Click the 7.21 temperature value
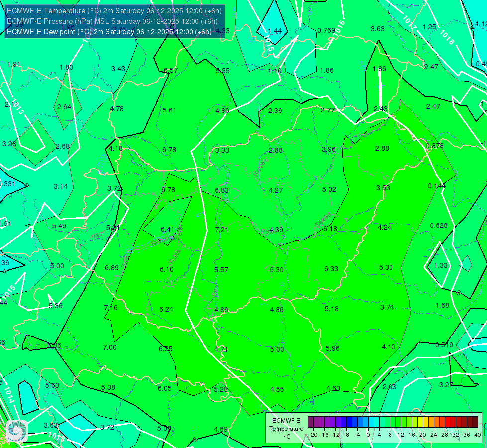487x448 pixels. [x=222, y=230]
